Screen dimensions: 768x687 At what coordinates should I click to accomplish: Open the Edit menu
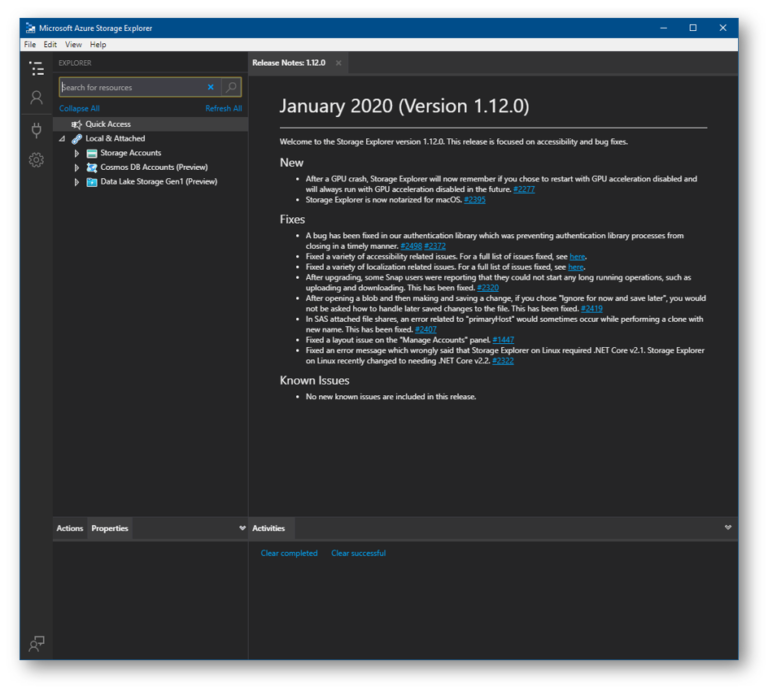click(50, 45)
